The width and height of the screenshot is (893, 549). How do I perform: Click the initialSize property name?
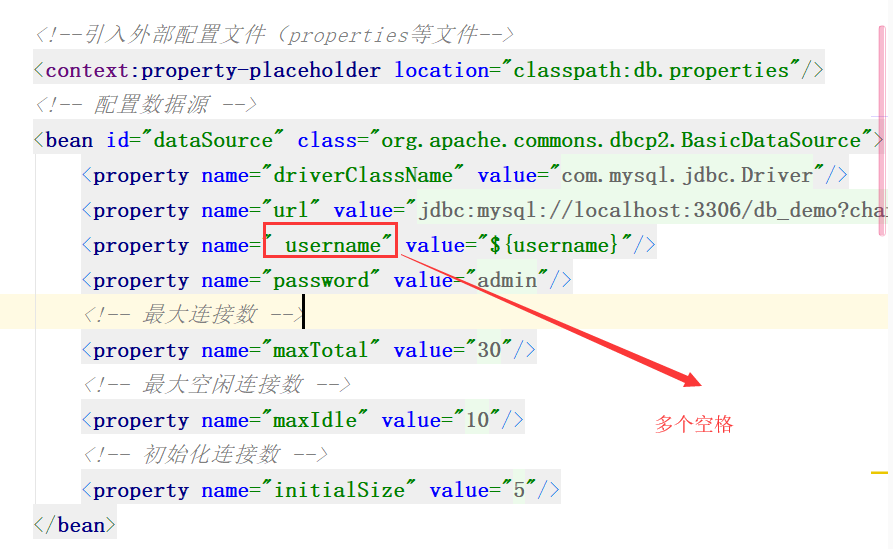point(339,490)
